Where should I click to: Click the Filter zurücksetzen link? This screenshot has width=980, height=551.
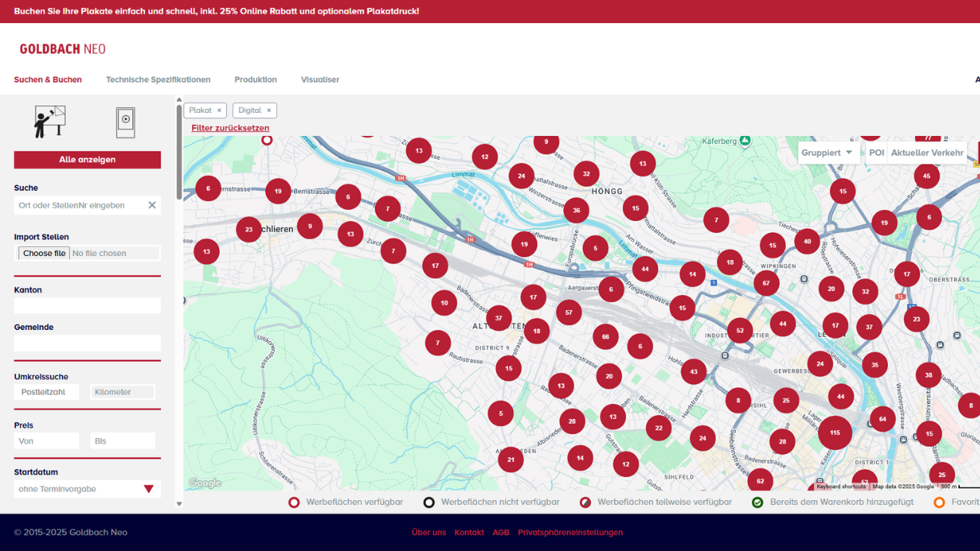pyautogui.click(x=230, y=128)
